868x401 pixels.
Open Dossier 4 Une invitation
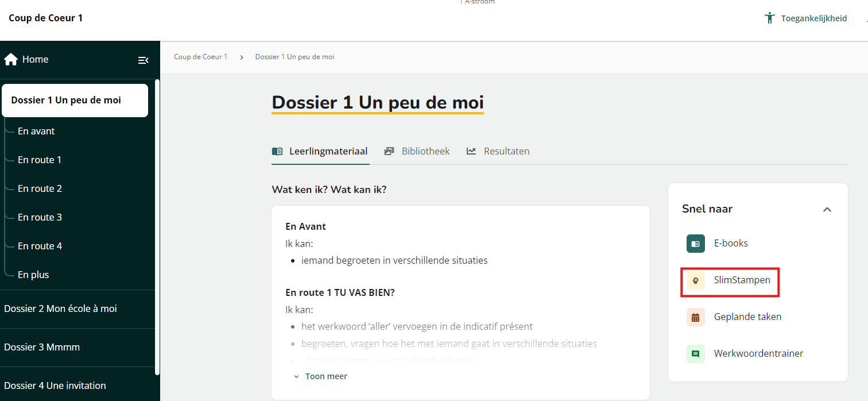coord(55,386)
